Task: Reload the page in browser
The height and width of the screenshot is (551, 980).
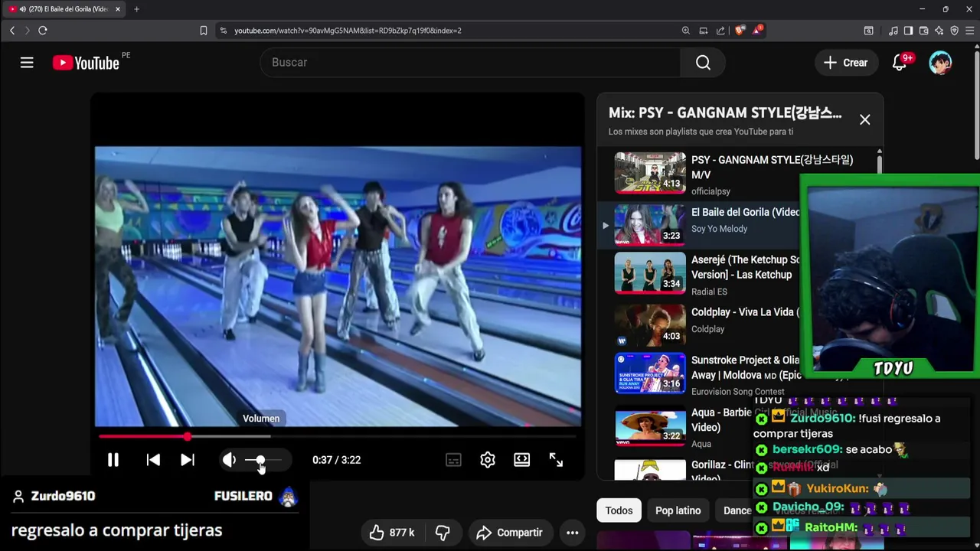Action: click(43, 31)
